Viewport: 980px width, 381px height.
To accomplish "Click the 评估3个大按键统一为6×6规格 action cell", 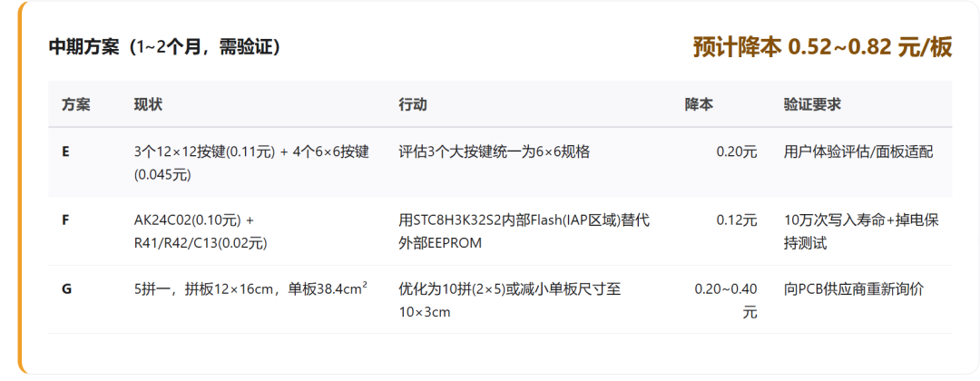I will click(495, 151).
